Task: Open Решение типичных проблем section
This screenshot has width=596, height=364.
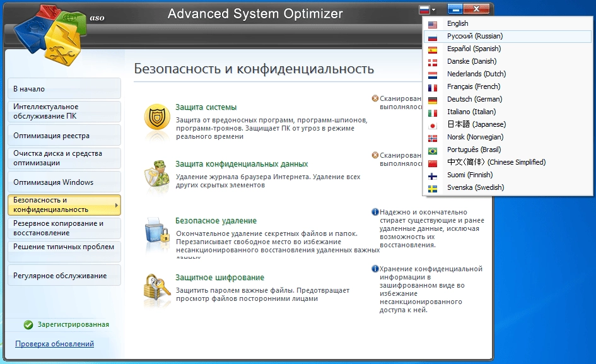Action: click(x=64, y=252)
